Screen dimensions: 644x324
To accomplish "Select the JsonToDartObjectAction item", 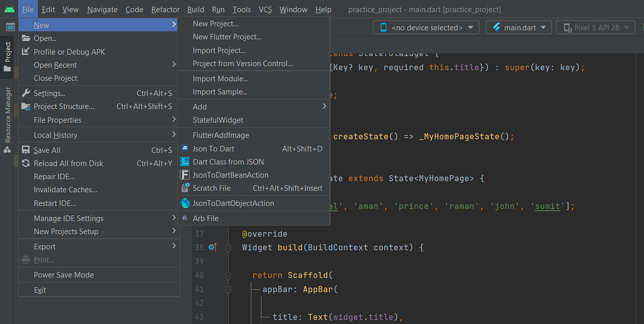I will click(232, 203).
